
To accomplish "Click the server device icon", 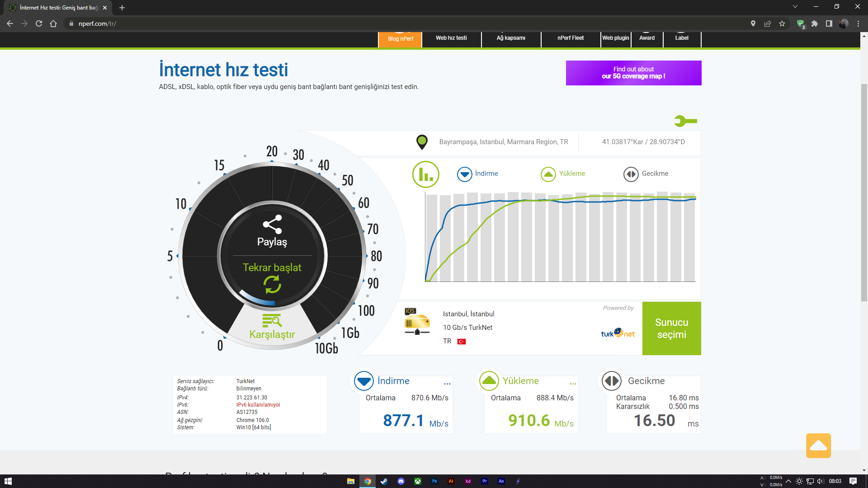I will (417, 321).
